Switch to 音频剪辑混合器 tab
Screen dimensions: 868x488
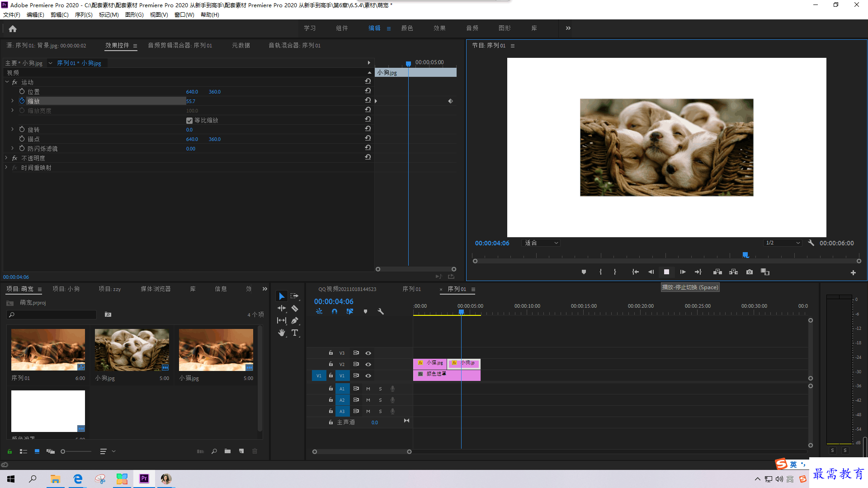(180, 45)
